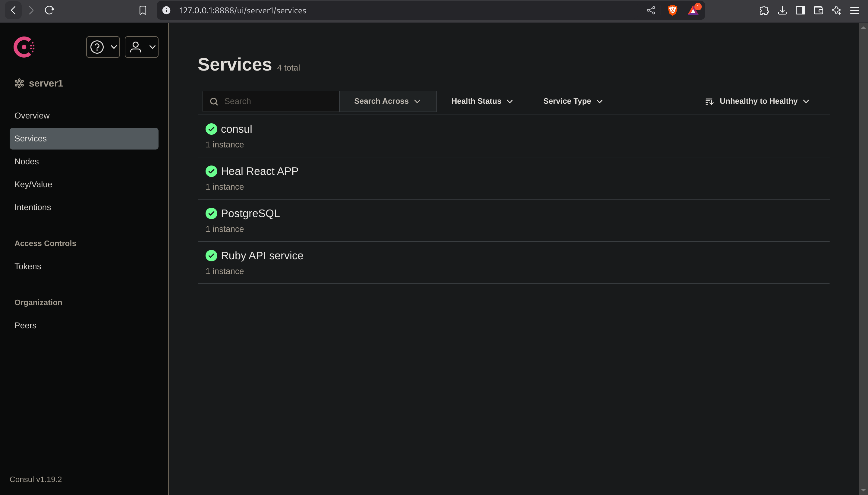Viewport: 868px width, 495px height.
Task: Expand the Search Across dropdown
Action: pyautogui.click(x=388, y=101)
